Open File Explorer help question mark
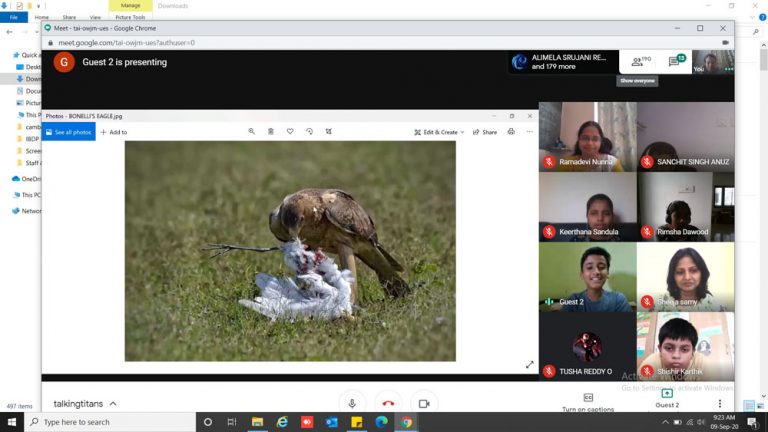The image size is (768, 432). (x=763, y=17)
